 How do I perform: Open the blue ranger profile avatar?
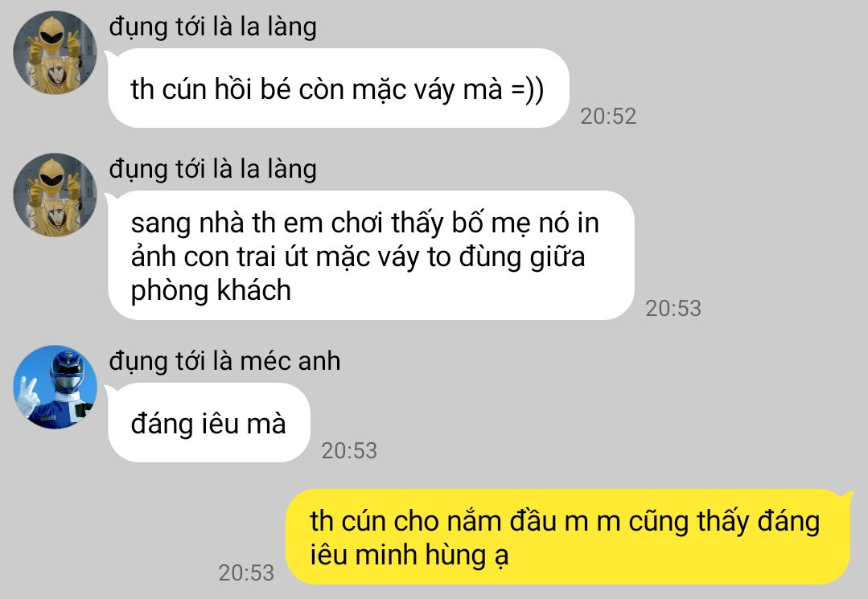[55, 388]
